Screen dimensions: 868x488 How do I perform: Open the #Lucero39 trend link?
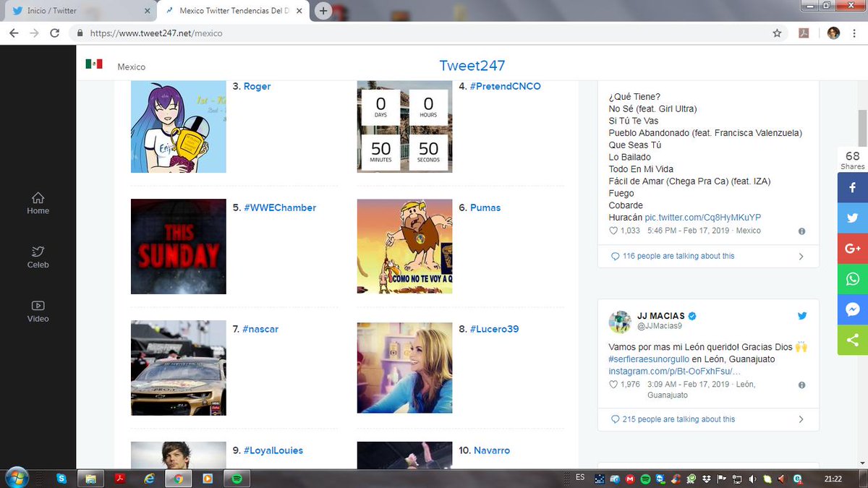495,329
